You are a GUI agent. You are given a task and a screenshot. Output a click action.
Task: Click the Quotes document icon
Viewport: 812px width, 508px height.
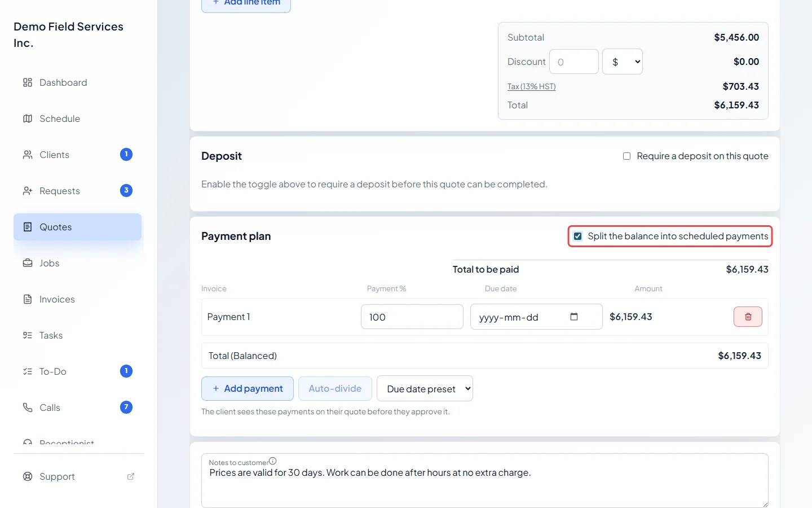tap(28, 227)
